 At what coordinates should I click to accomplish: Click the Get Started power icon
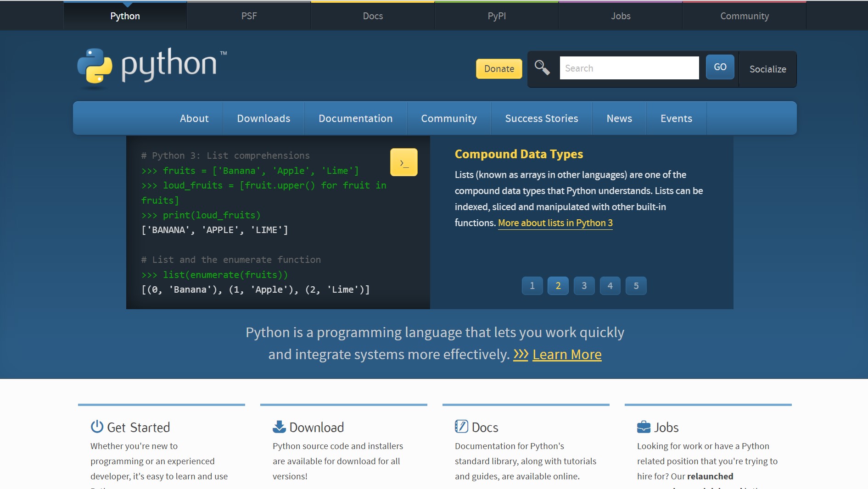97,427
